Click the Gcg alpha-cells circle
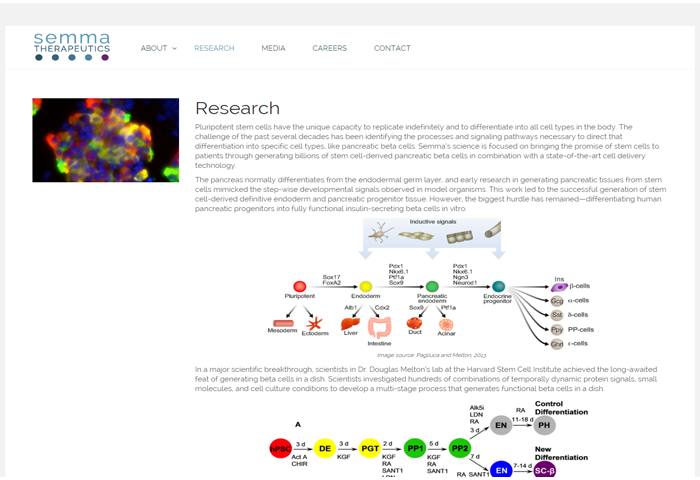 point(557,301)
